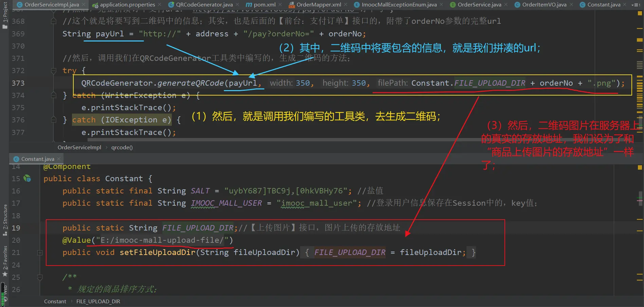644x307 pixels.
Task: Open the hidden tabs list dropdown
Action: 635,5
